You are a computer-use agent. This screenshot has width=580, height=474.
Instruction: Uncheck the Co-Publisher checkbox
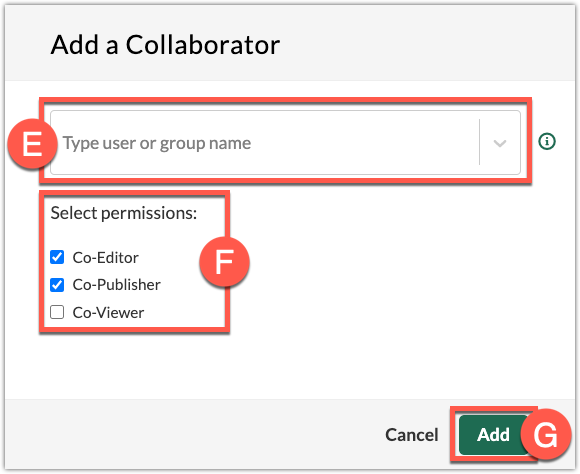pyautogui.click(x=57, y=285)
